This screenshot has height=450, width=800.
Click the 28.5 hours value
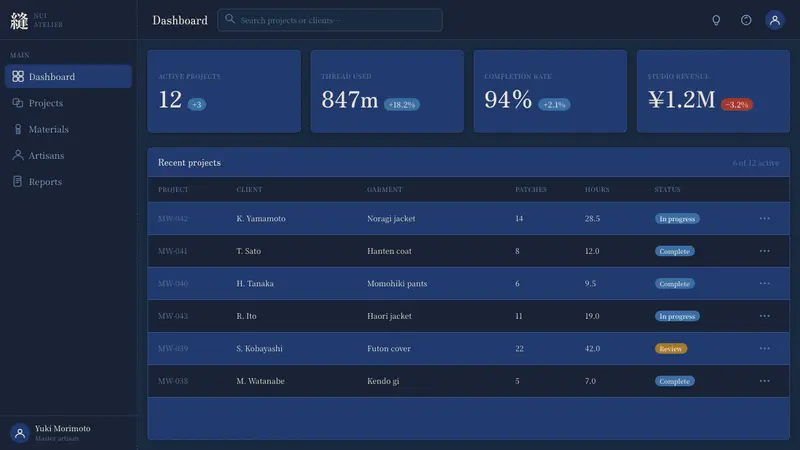click(592, 218)
